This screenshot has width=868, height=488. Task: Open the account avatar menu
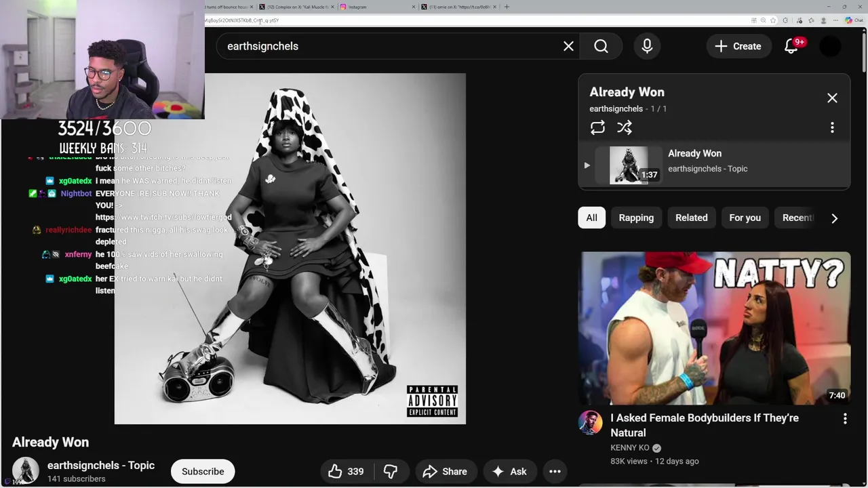pos(831,46)
